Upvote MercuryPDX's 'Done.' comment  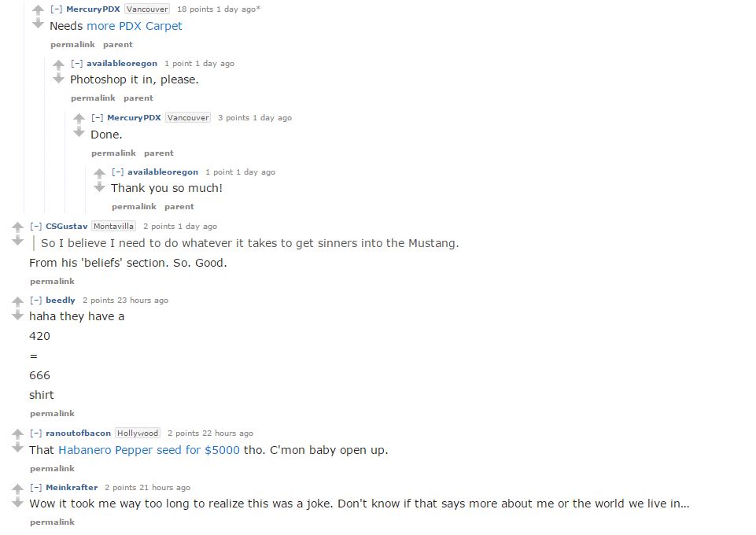[79, 118]
